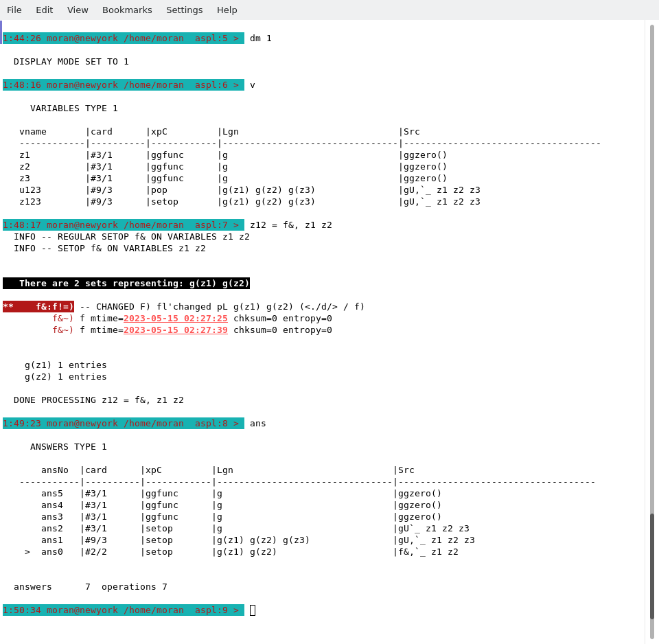The height and width of the screenshot is (644, 659).
Task: Open the Settings menu
Action: tap(184, 10)
